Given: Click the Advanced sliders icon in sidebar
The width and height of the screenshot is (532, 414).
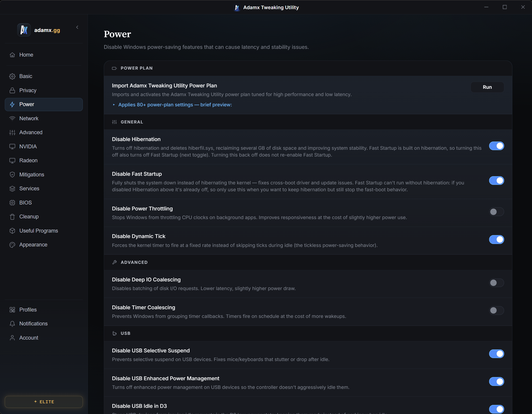Looking at the screenshot, I should [x=12, y=133].
